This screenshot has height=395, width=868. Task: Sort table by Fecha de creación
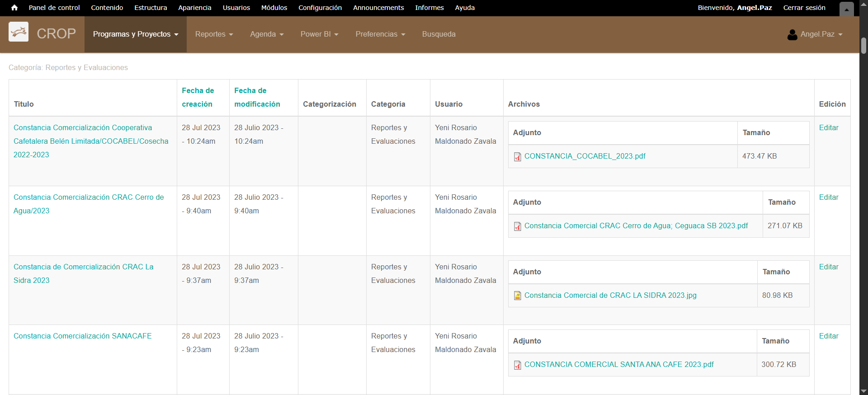coord(198,97)
